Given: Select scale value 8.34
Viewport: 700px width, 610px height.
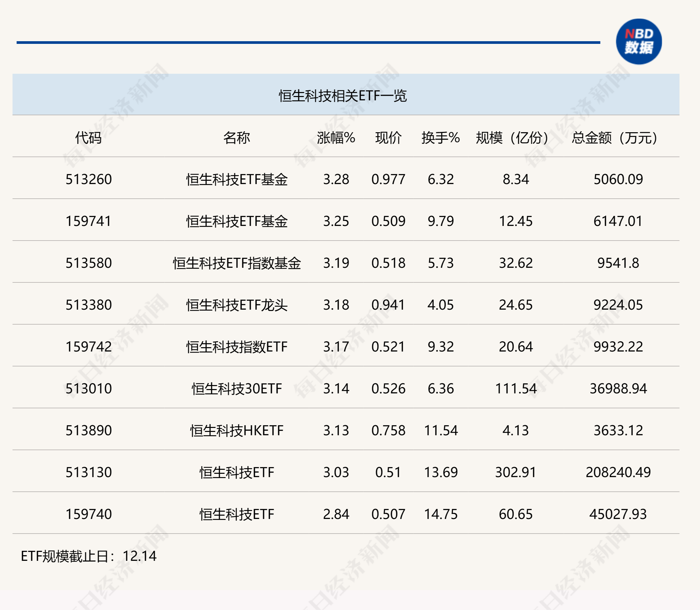Looking at the screenshot, I should (x=516, y=179).
